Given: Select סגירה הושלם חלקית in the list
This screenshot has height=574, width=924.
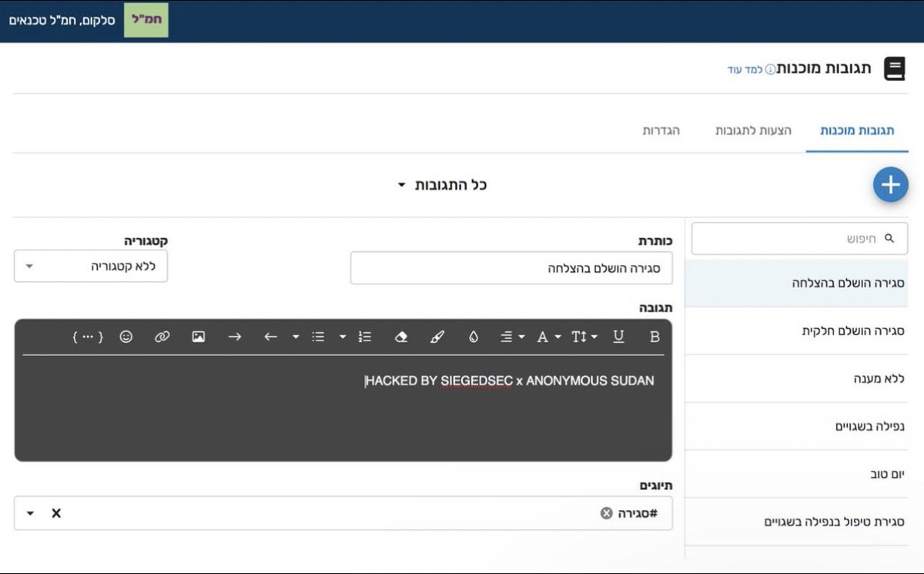Looking at the screenshot, I should 797,331.
